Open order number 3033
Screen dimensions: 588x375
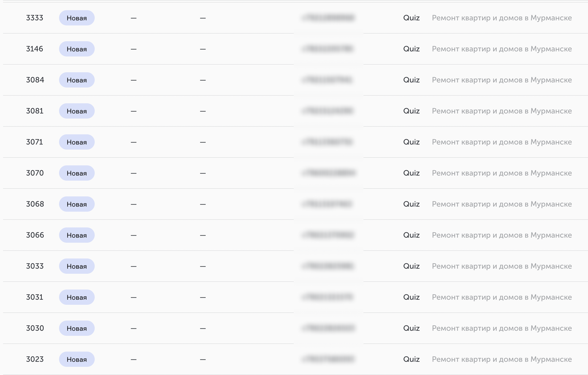(35, 266)
